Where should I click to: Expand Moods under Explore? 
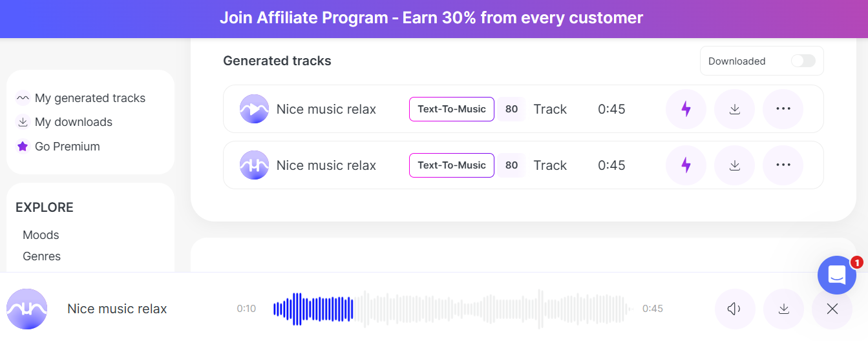(x=41, y=235)
